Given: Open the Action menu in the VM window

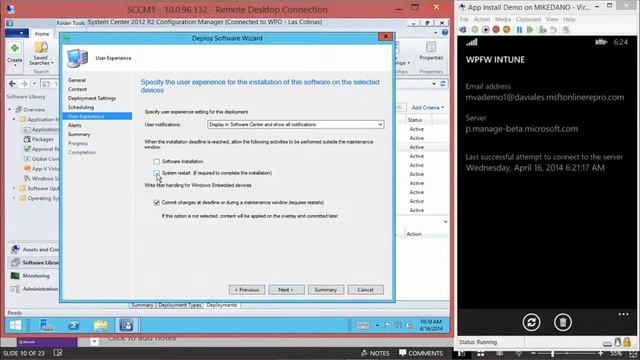Looking at the screenshot, I should (482, 19).
